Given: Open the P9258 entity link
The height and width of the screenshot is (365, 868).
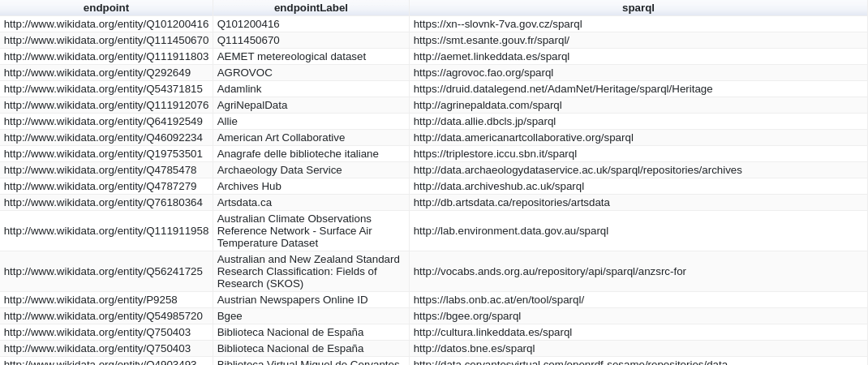Looking at the screenshot, I should coord(90,299).
